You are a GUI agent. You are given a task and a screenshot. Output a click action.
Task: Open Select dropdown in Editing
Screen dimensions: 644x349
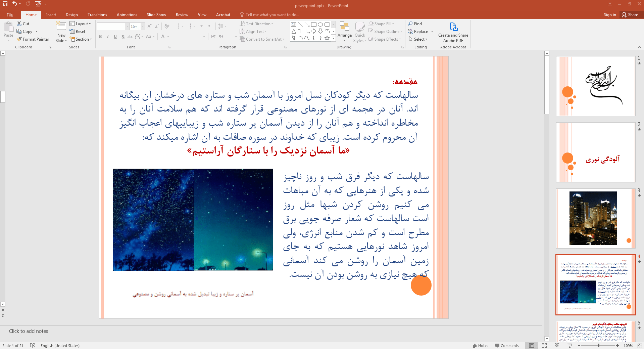pos(418,39)
